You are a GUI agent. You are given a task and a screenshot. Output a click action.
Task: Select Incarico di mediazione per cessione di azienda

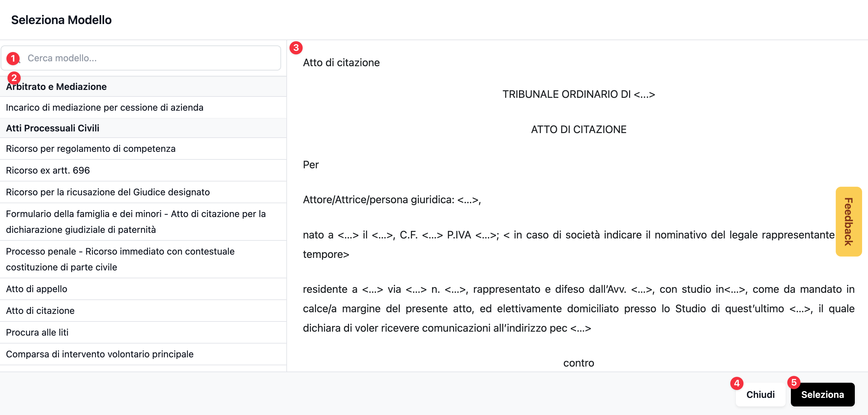tap(104, 107)
